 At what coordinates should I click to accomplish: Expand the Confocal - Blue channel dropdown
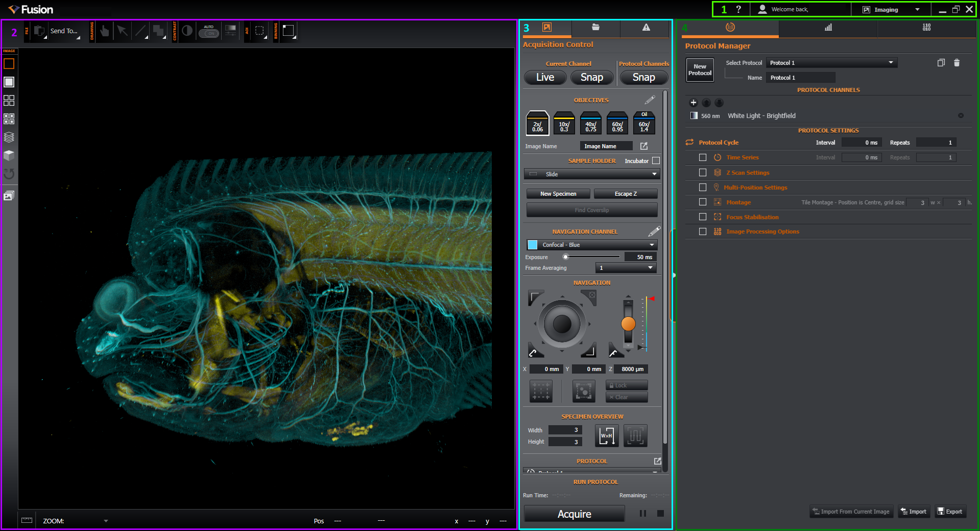coord(591,245)
